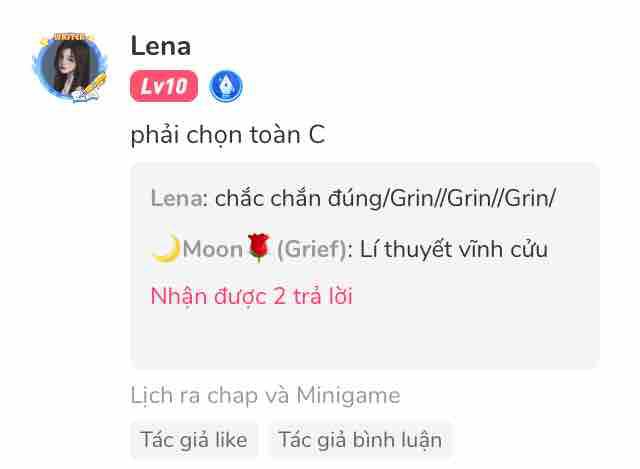The image size is (640, 469).
Task: Click the "(Grief)" label in the reply
Action: (312, 249)
